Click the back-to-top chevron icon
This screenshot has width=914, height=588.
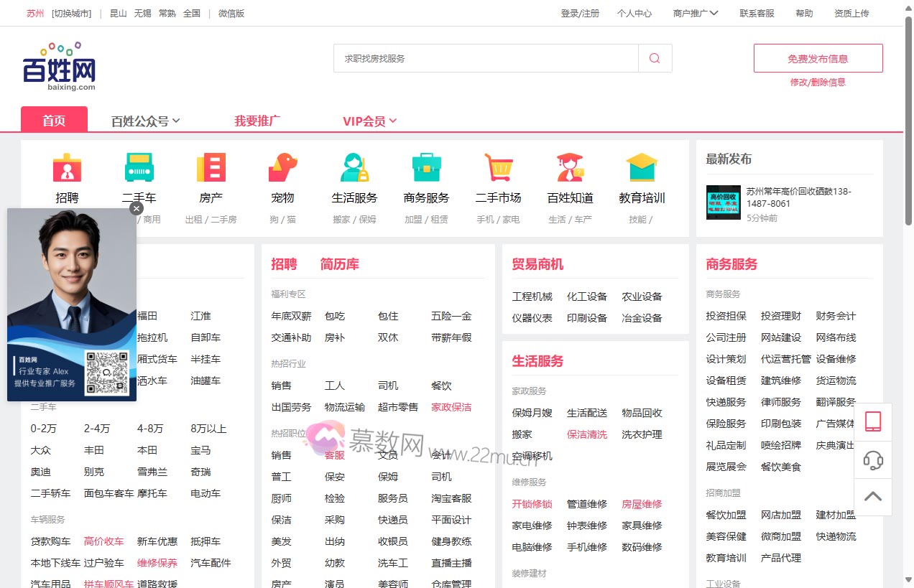click(873, 496)
